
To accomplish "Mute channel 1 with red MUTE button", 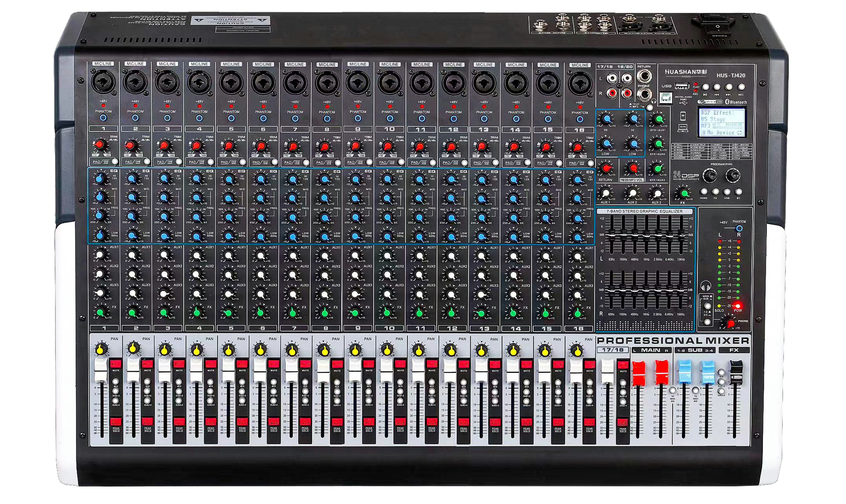I will [116, 364].
